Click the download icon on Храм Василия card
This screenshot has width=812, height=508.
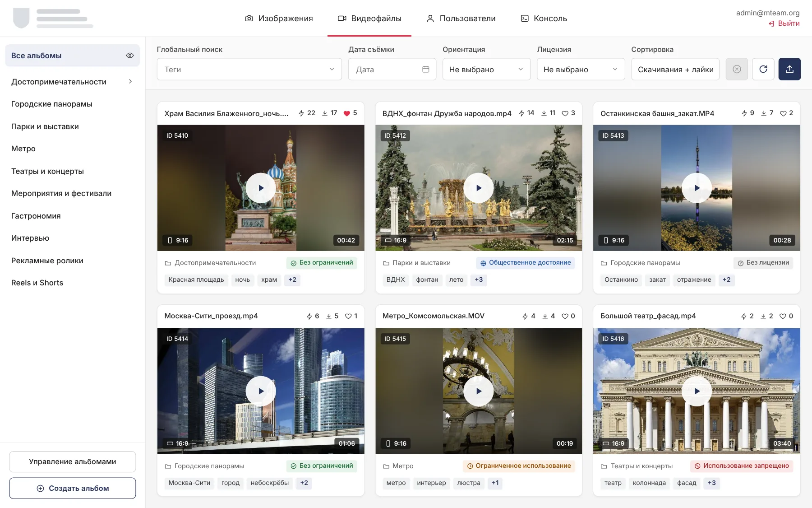tap(325, 113)
